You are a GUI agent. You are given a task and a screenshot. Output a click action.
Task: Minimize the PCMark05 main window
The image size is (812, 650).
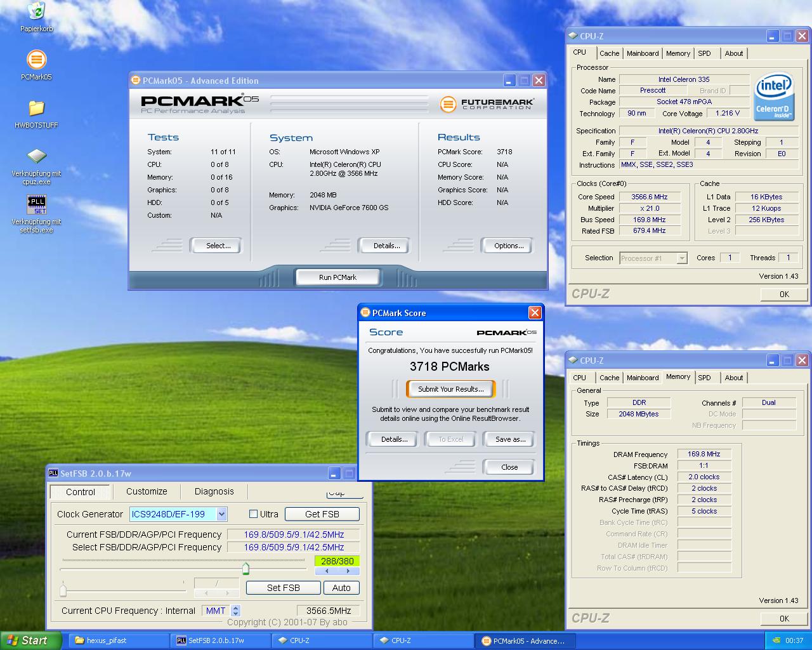(x=509, y=81)
